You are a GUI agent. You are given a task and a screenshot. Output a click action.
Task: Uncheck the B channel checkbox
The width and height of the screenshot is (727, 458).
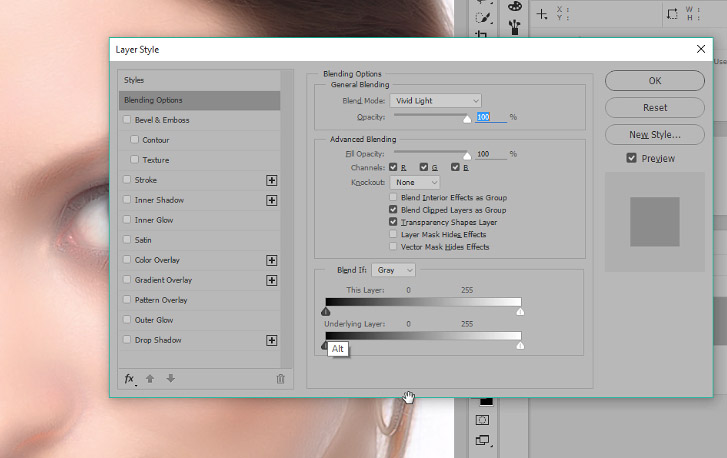click(x=455, y=167)
